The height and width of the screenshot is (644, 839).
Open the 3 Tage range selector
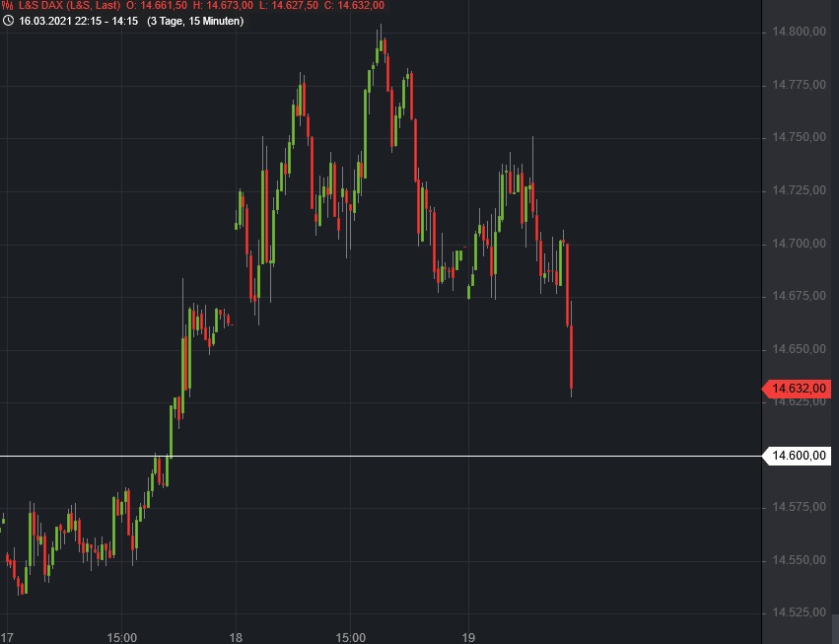[x=167, y=23]
